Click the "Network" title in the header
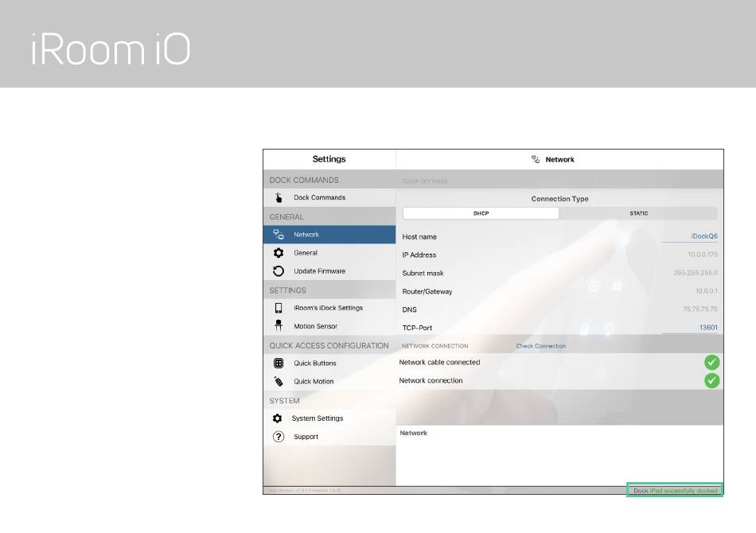 559,160
